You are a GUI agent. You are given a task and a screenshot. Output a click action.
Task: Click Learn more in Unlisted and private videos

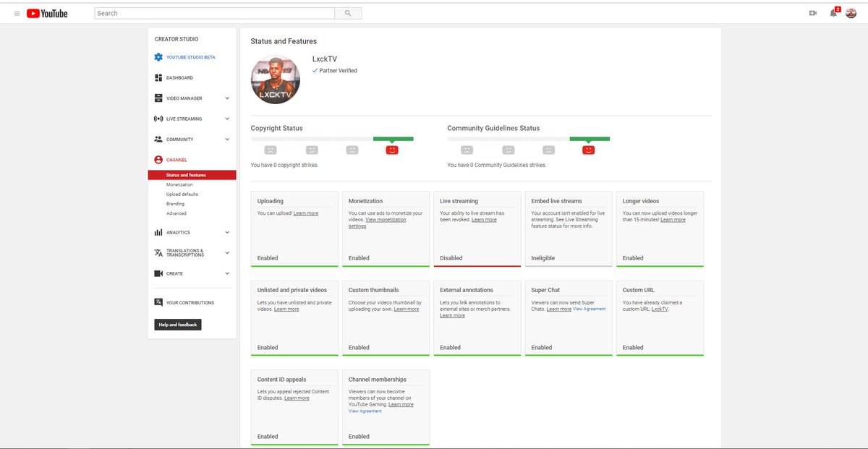[x=286, y=309]
